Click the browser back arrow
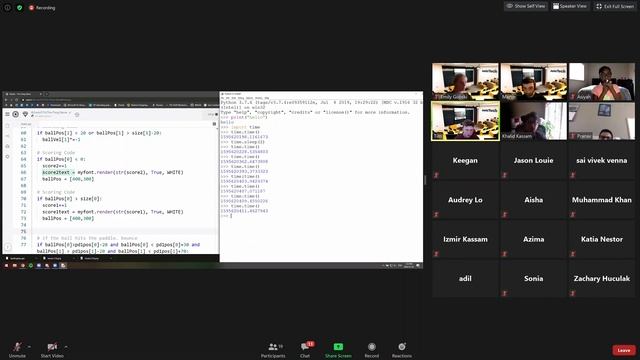The width and height of the screenshot is (640, 360). click(x=6, y=100)
